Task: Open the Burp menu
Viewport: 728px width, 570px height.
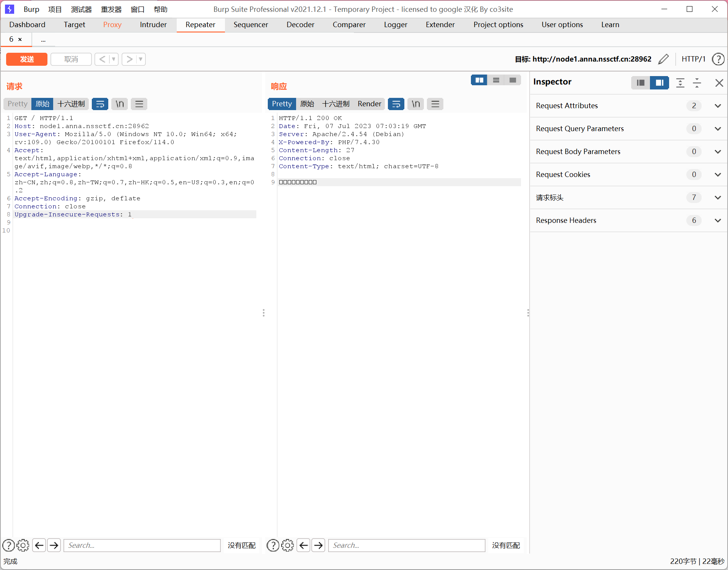Action: [31, 9]
